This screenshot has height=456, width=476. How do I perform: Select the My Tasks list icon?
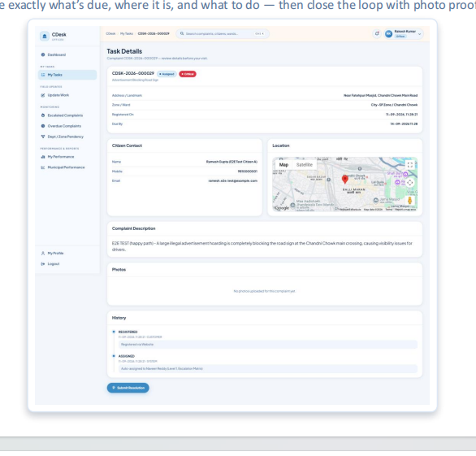click(43, 75)
